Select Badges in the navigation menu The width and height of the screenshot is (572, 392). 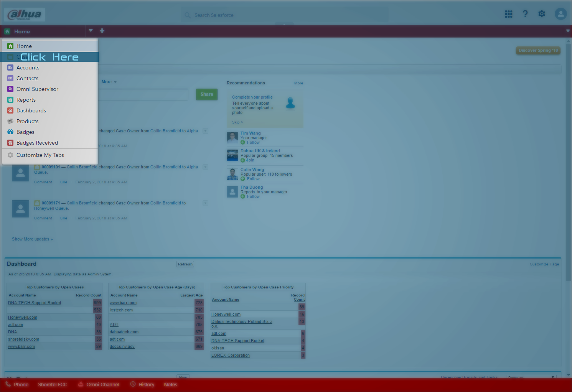coord(50,132)
